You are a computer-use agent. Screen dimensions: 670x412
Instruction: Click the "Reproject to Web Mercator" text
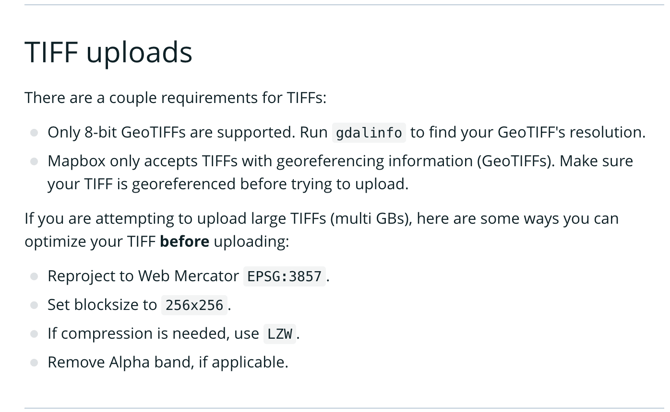tap(143, 276)
